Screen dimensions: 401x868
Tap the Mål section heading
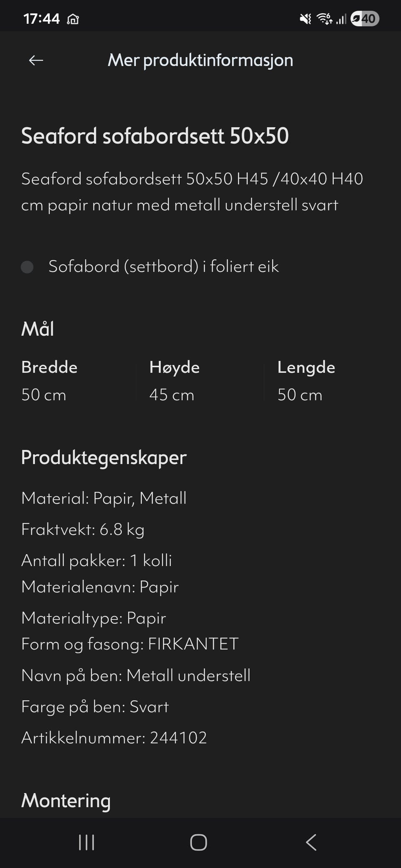38,329
